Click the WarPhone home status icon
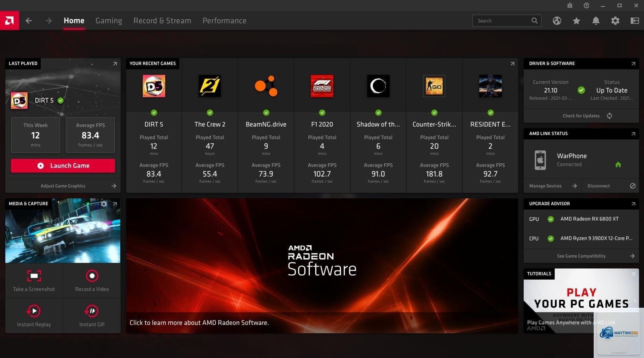Image resolution: width=644 pixels, height=358 pixels. click(x=618, y=165)
